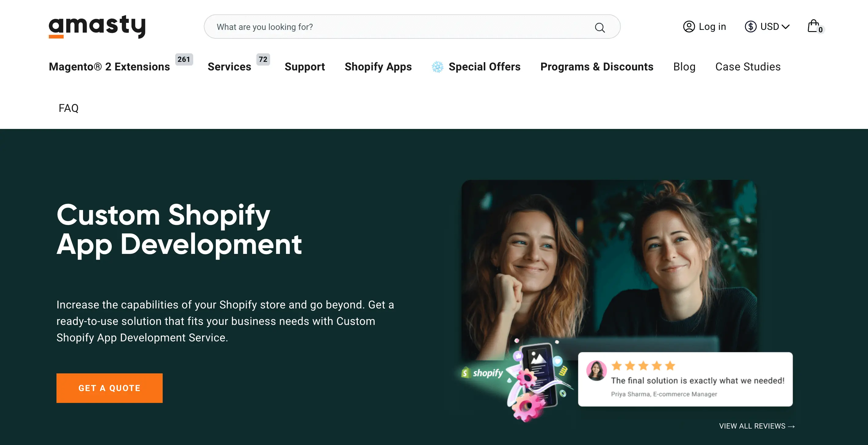The width and height of the screenshot is (868, 445).
Task: Click Priya Sharma's reviewer avatar
Action: 596,371
